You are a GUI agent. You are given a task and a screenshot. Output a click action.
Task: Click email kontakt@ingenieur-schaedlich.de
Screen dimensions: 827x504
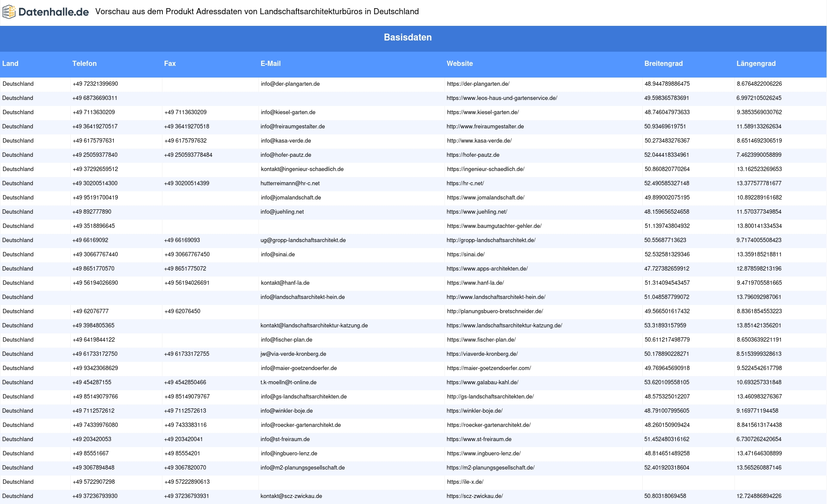pyautogui.click(x=302, y=169)
